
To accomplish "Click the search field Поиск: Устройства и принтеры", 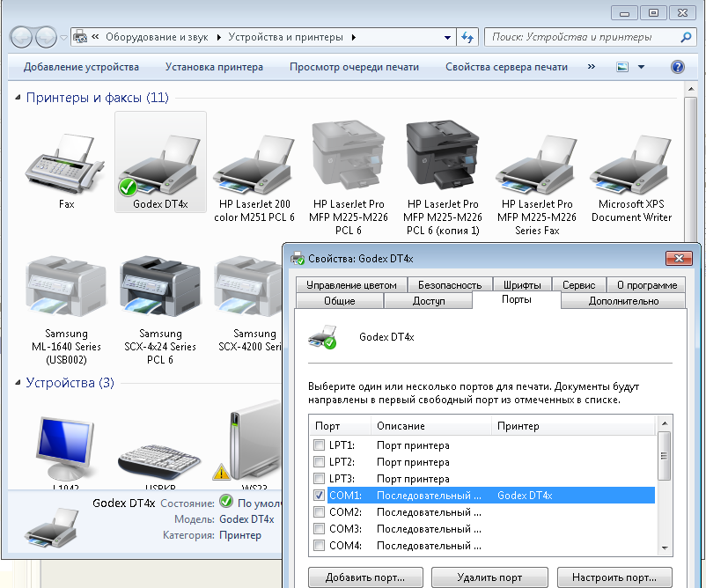I will click(x=583, y=37).
